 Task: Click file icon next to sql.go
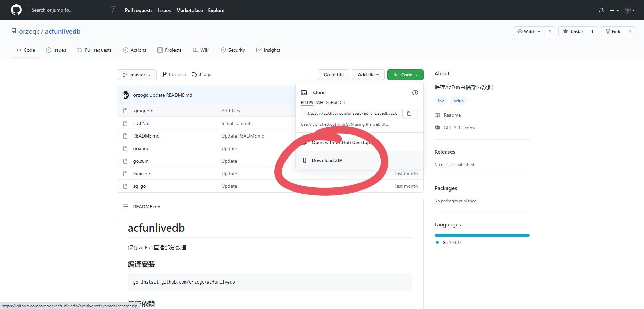point(125,186)
